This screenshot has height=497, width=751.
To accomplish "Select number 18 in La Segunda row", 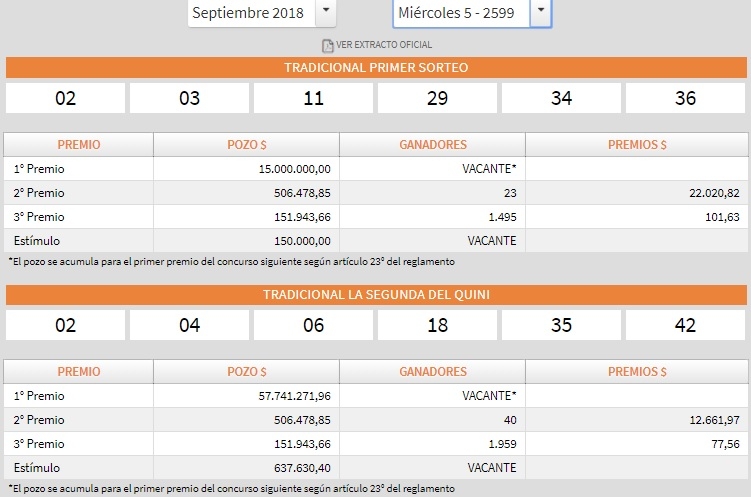I will tap(437, 325).
